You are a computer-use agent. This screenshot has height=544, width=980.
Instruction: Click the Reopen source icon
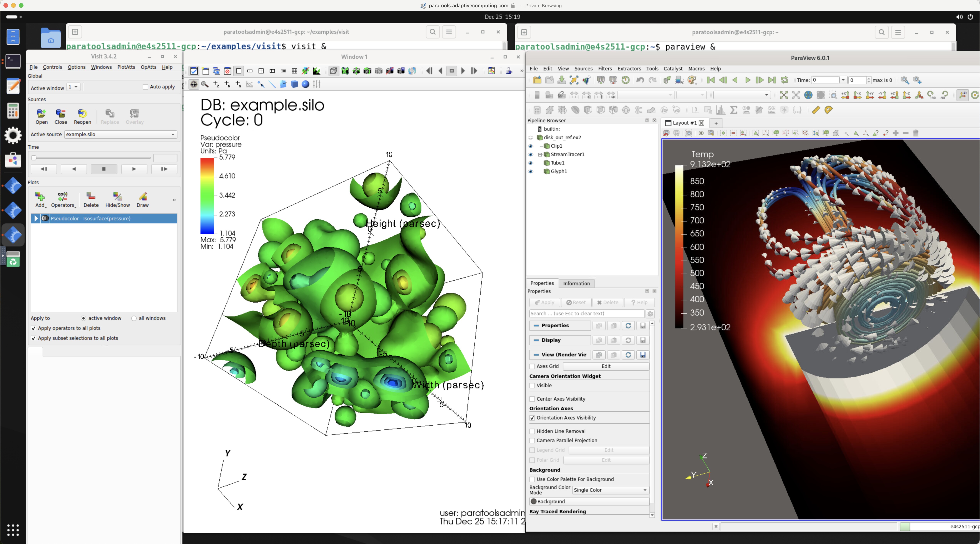pyautogui.click(x=82, y=114)
